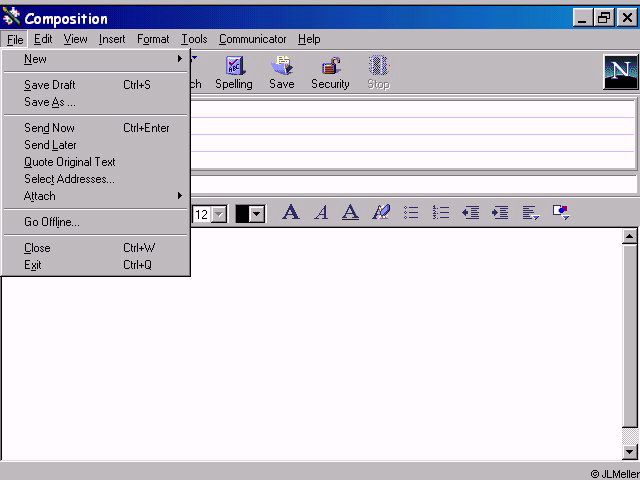Open the insert object icon

pos(561,212)
